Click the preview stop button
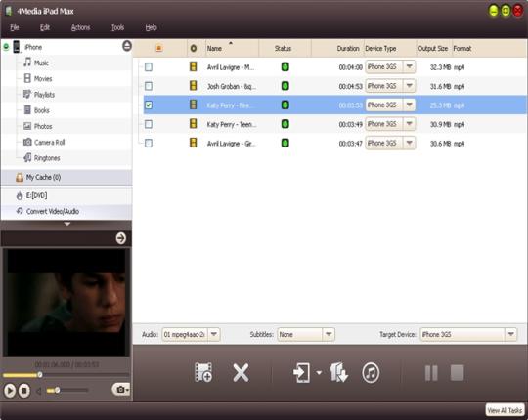 (x=23, y=391)
